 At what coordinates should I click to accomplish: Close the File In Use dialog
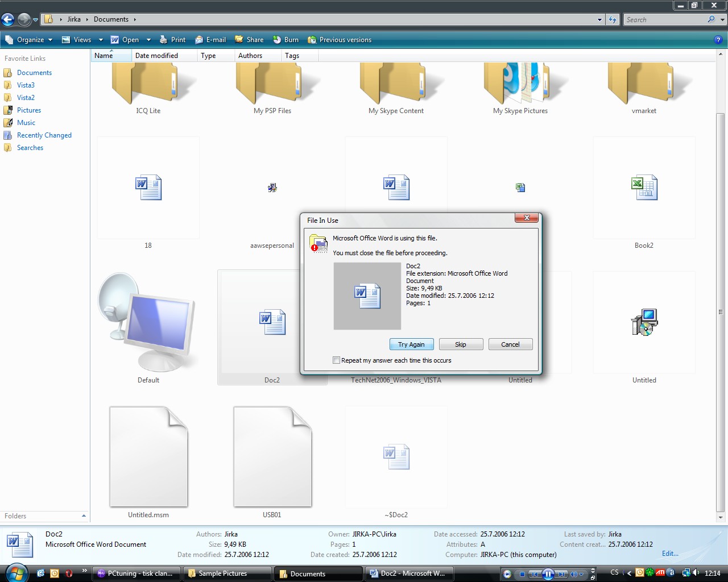tap(527, 218)
